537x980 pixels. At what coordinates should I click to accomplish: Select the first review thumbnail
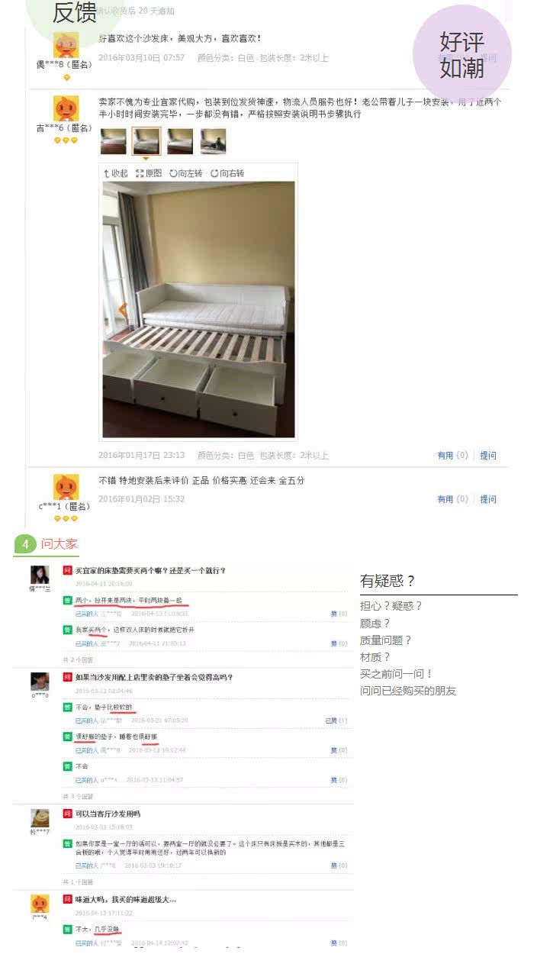[x=114, y=141]
